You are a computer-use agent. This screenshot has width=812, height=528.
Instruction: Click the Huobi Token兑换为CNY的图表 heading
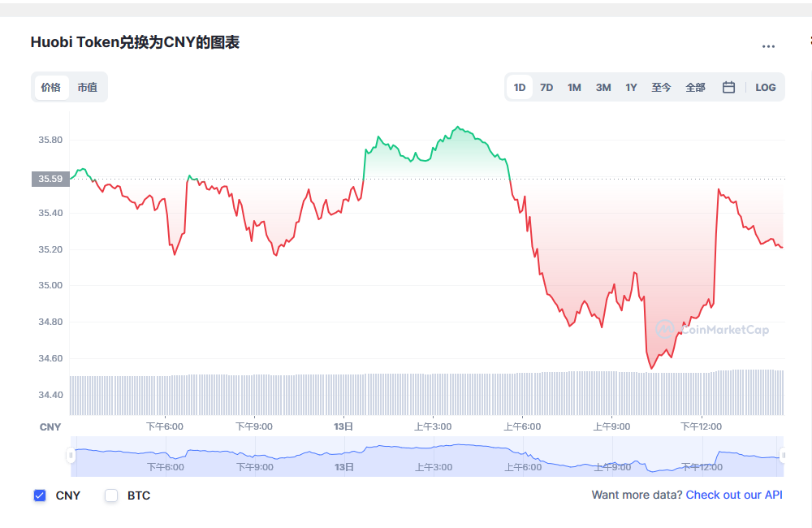pos(135,42)
